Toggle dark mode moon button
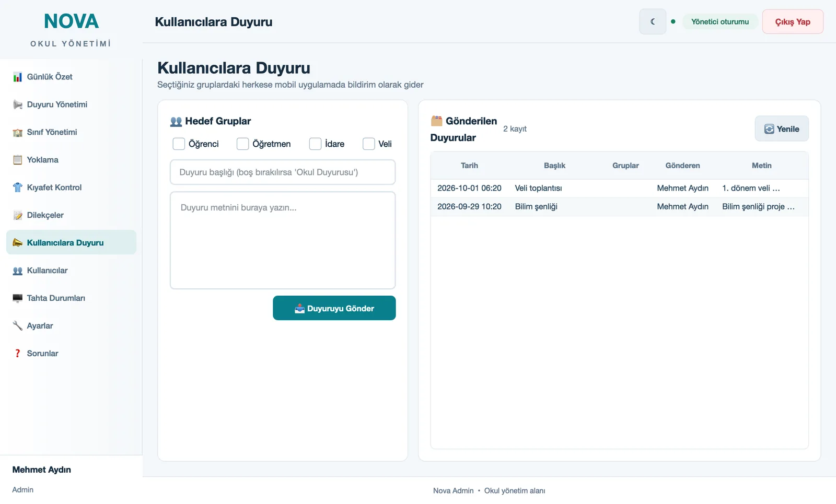This screenshot has height=504, width=836. click(x=653, y=21)
